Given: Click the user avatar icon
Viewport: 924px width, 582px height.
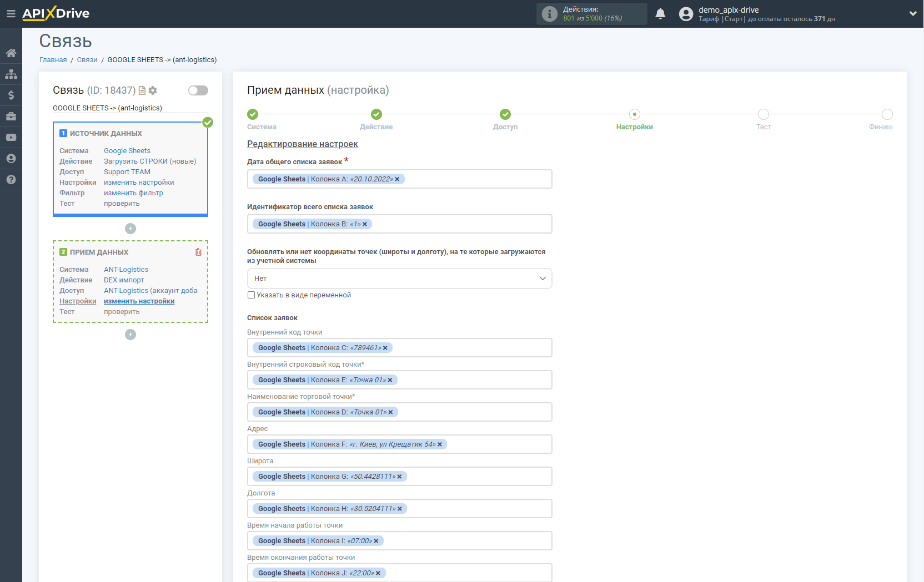Looking at the screenshot, I should 686,14.
